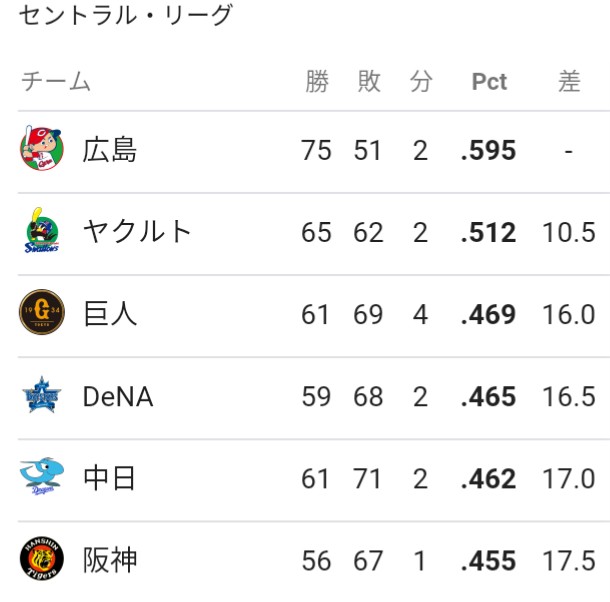Click the Yakult Swallows team logo
Viewport: 610px width, 602px height.
pos(42,230)
